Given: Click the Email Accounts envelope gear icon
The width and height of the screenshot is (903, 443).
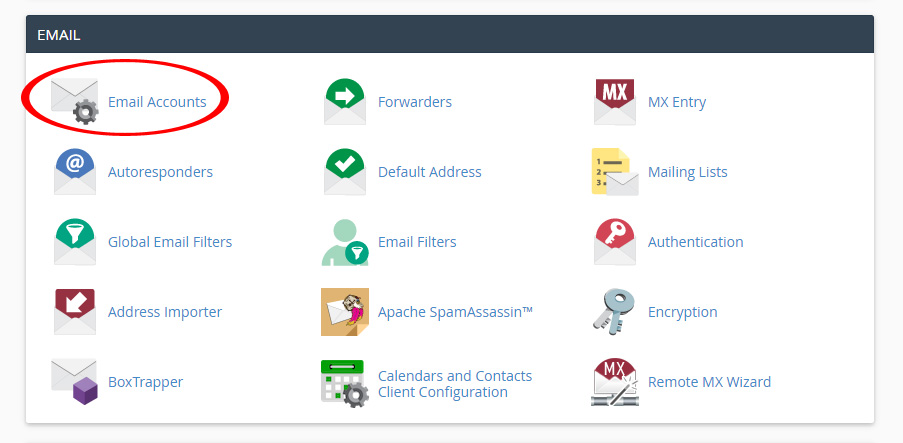Looking at the screenshot, I should click(75, 102).
